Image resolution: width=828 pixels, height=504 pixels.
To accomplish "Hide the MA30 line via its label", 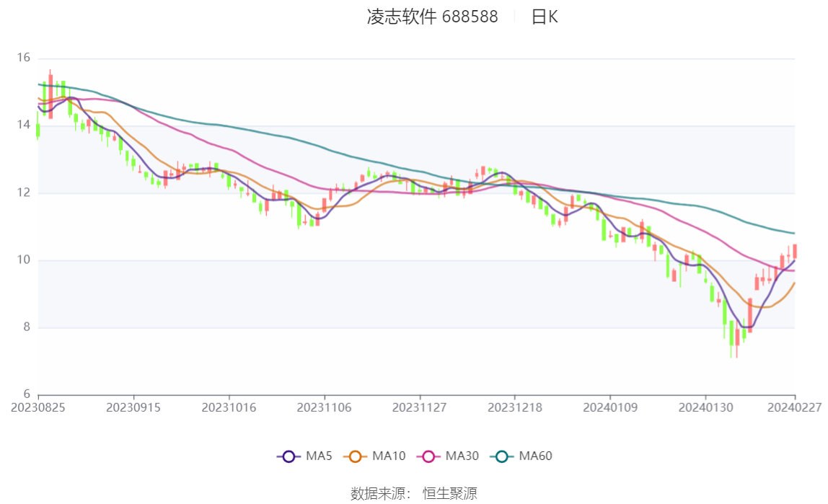I will [x=462, y=456].
